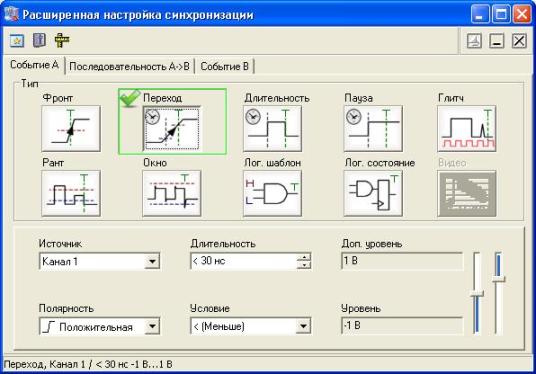Viewport: 536px width, 374px height.
Task: Select the Лог. шаблон AND-gate icon
Action: [272, 193]
